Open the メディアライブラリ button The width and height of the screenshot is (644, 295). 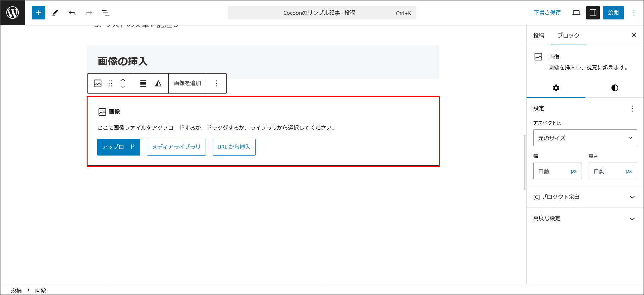[176, 147]
